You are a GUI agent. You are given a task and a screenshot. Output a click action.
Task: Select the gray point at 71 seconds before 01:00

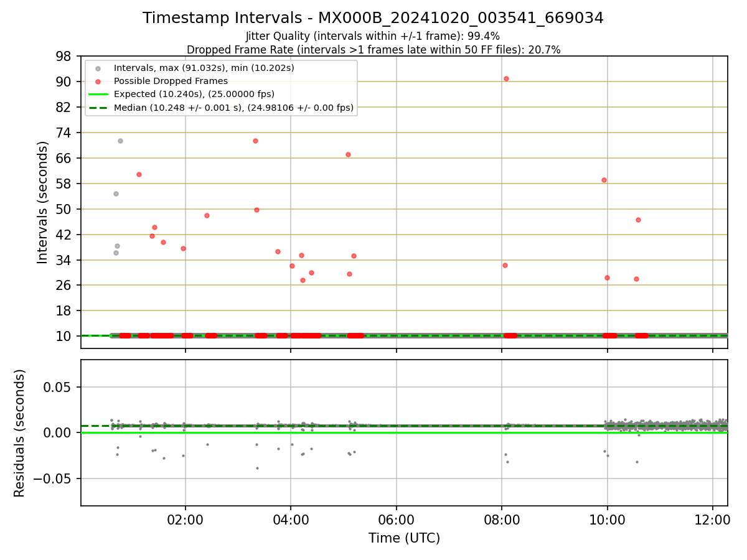(120, 141)
